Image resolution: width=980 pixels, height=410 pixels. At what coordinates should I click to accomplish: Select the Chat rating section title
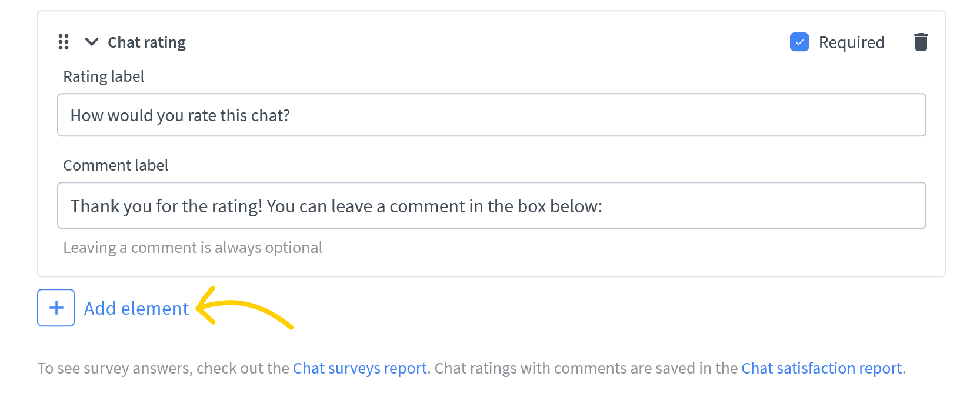(146, 42)
